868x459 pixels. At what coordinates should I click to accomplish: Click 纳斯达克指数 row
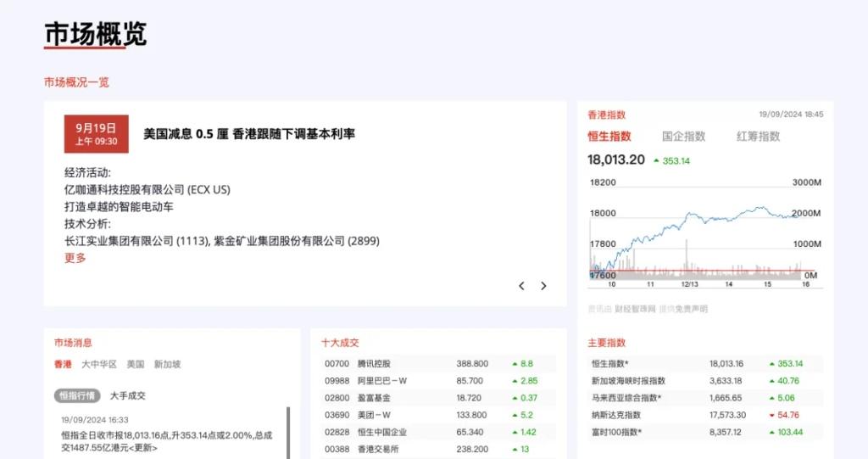[x=705, y=415]
